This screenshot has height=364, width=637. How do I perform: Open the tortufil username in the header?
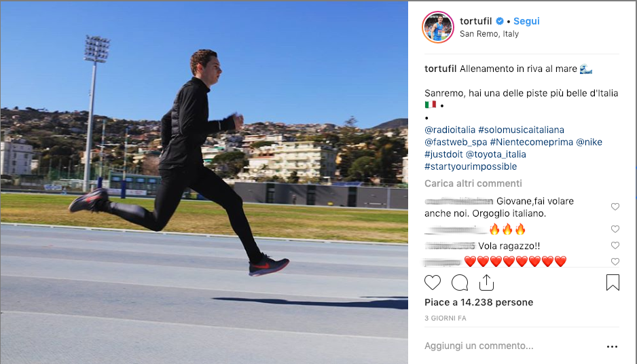point(476,21)
